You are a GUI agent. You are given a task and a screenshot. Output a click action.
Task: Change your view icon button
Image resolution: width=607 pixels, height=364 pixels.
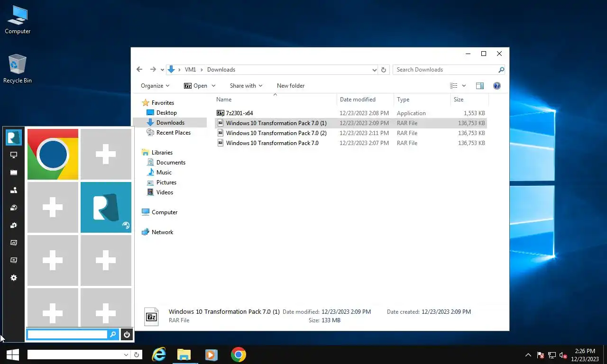pos(454,86)
